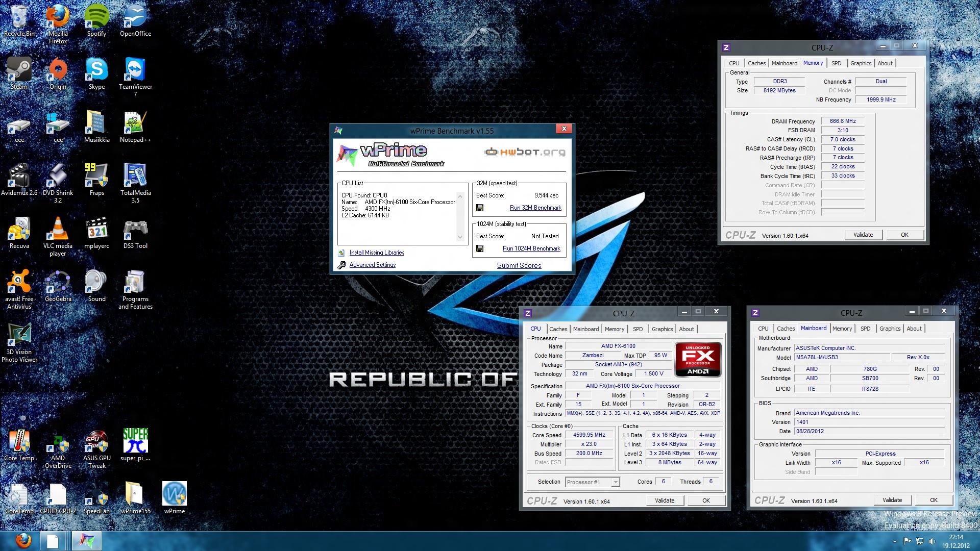
Task: Open the OpenOffice desktop shortcut
Action: (x=135, y=21)
